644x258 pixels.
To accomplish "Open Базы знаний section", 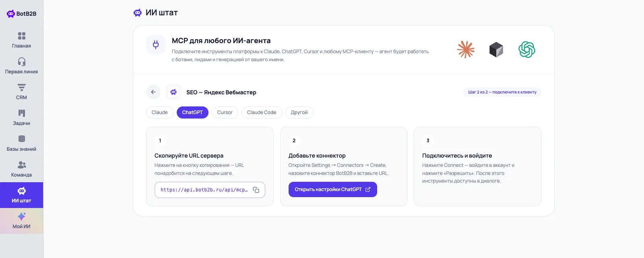I will point(21,144).
